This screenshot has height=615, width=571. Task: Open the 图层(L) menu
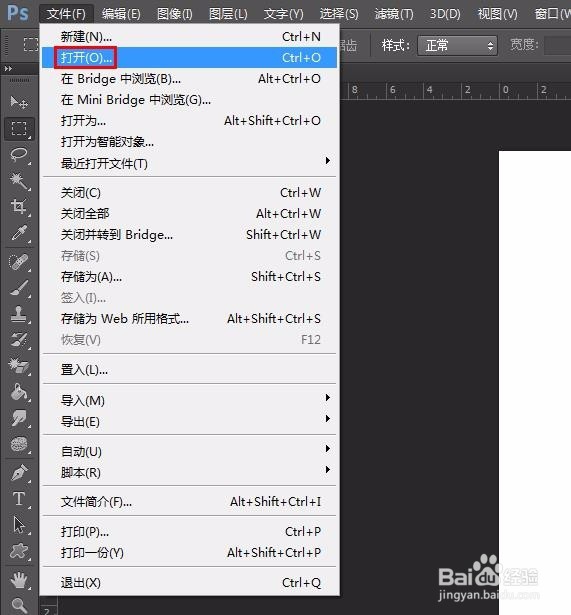(228, 14)
